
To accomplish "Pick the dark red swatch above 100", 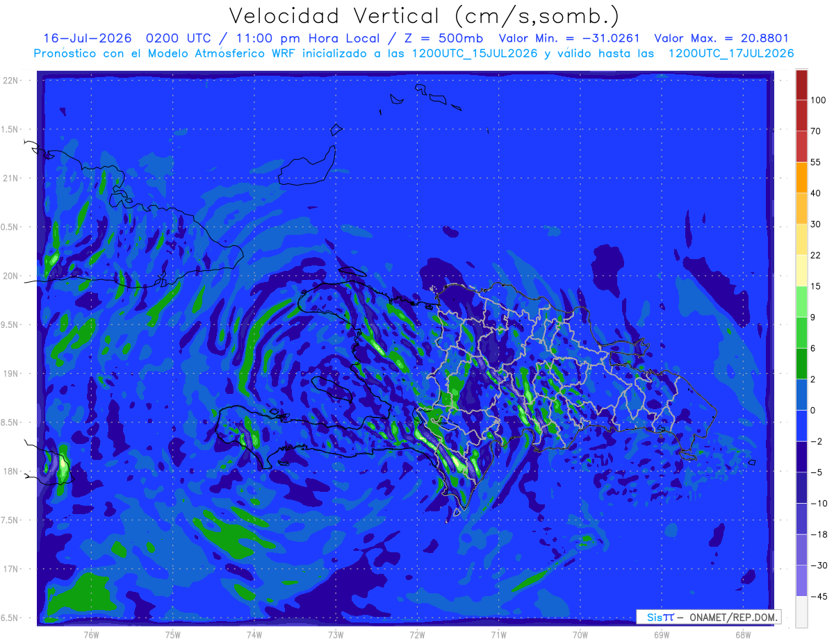I will 802,85.
